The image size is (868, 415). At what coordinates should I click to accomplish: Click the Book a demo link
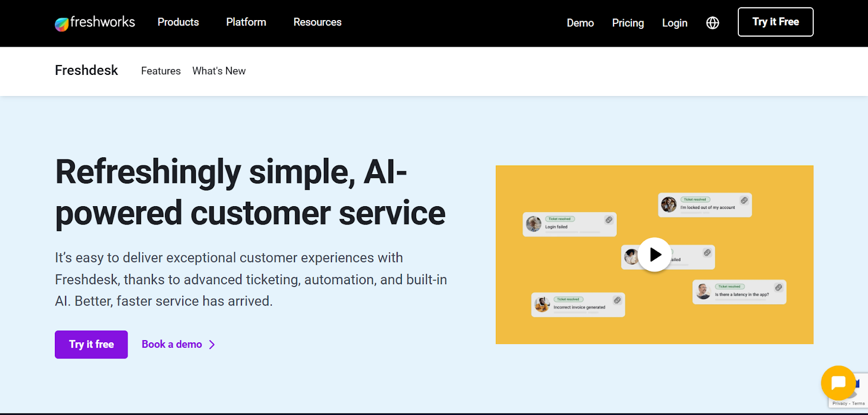click(171, 344)
